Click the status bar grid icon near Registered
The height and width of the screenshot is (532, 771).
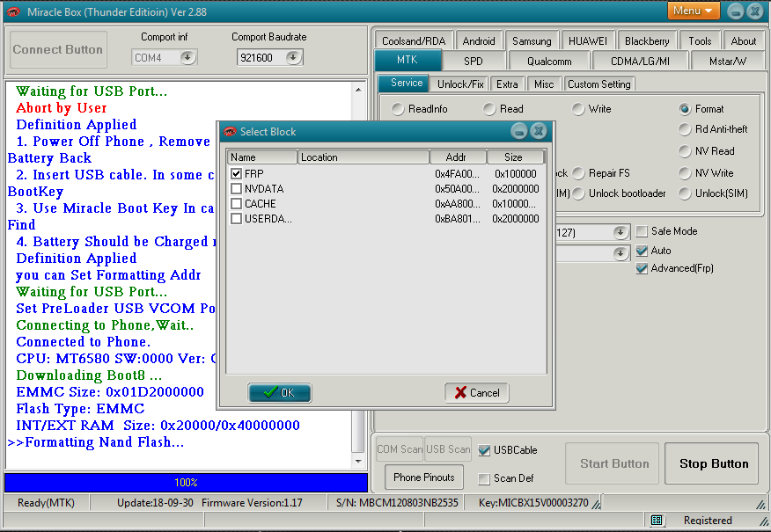coord(657,521)
